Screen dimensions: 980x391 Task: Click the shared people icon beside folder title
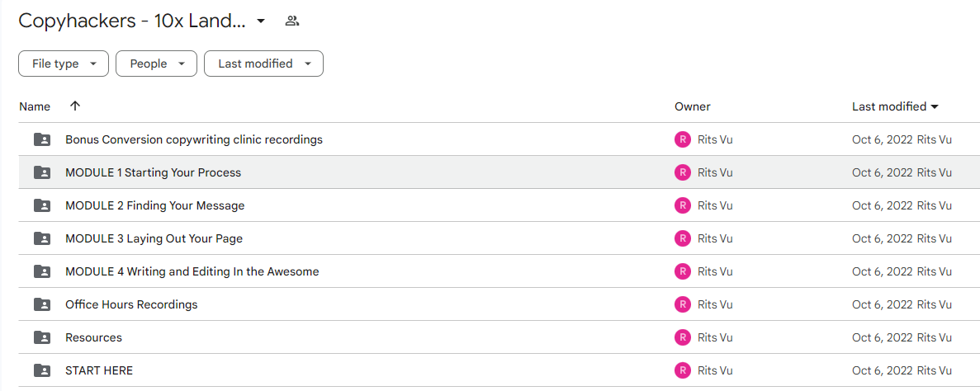pyautogui.click(x=292, y=21)
